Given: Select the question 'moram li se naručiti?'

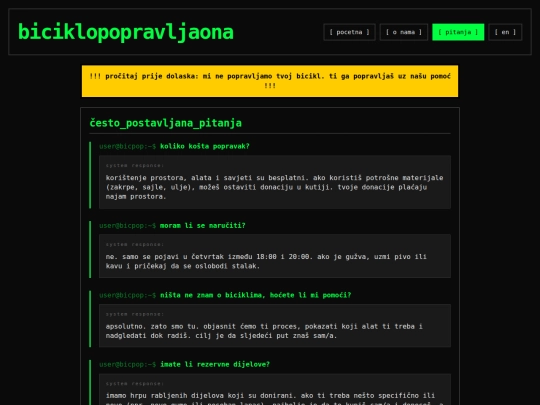Looking at the screenshot, I should (202, 226).
